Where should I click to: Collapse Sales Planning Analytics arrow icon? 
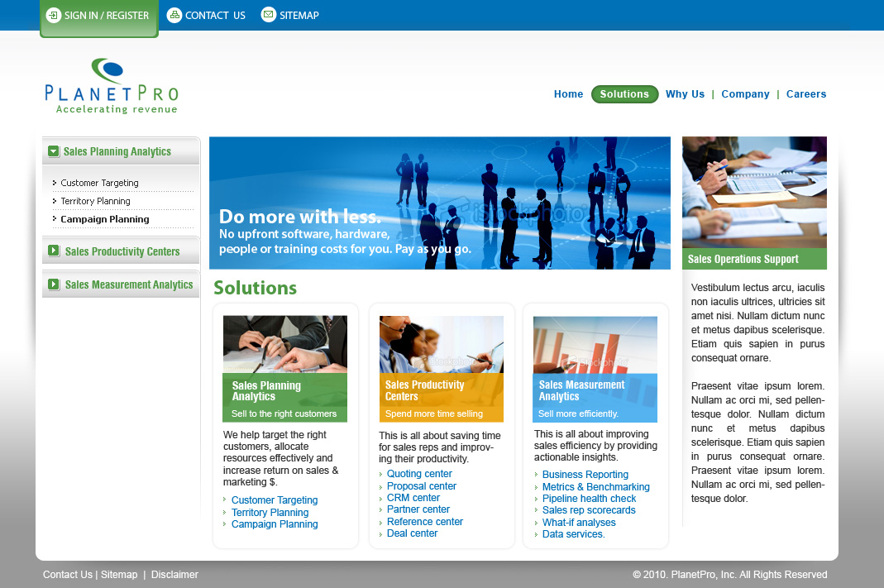54,151
